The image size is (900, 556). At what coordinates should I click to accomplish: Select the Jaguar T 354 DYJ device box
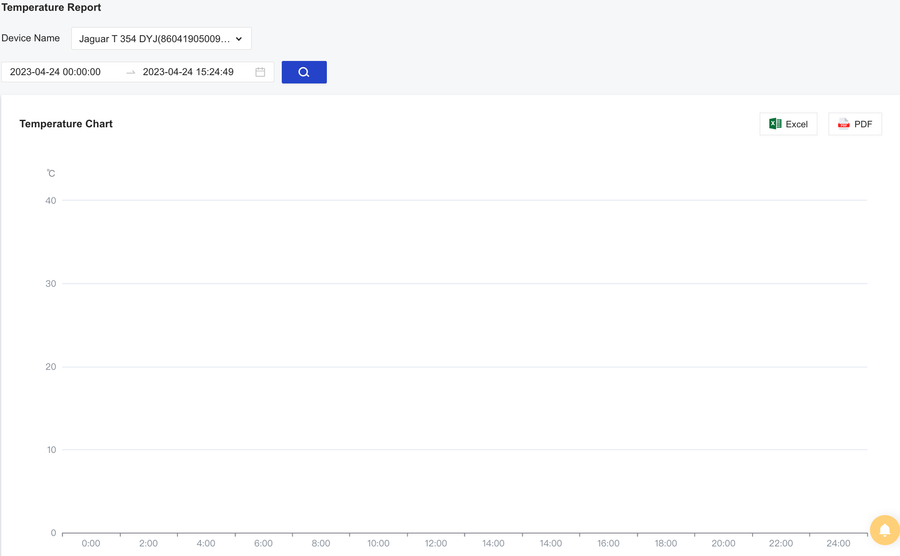[155, 39]
